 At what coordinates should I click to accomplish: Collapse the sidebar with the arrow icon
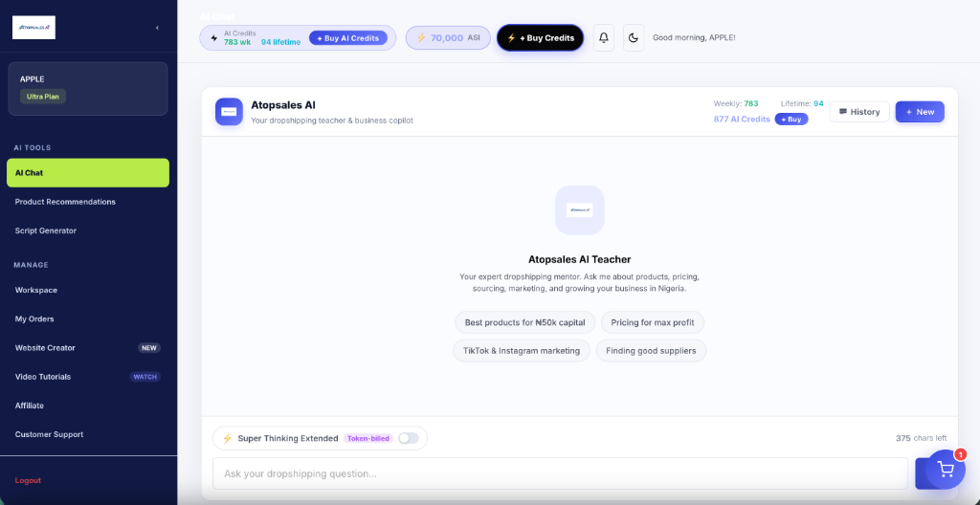pyautogui.click(x=157, y=28)
